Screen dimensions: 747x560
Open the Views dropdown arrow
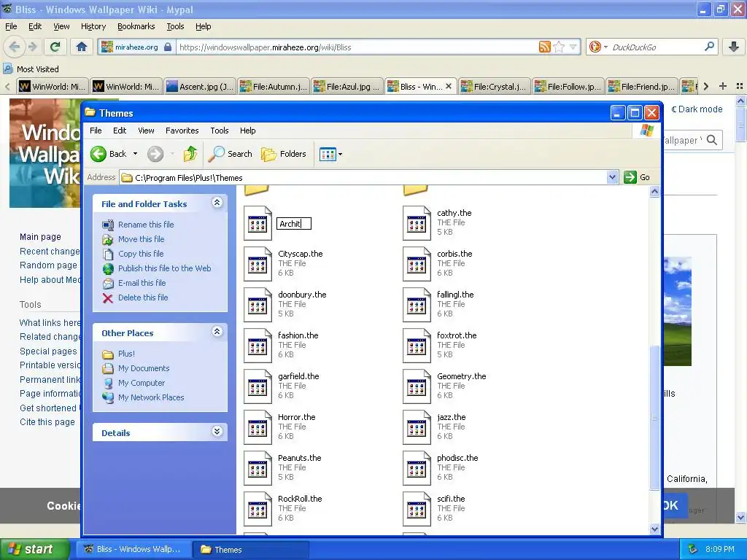click(340, 155)
